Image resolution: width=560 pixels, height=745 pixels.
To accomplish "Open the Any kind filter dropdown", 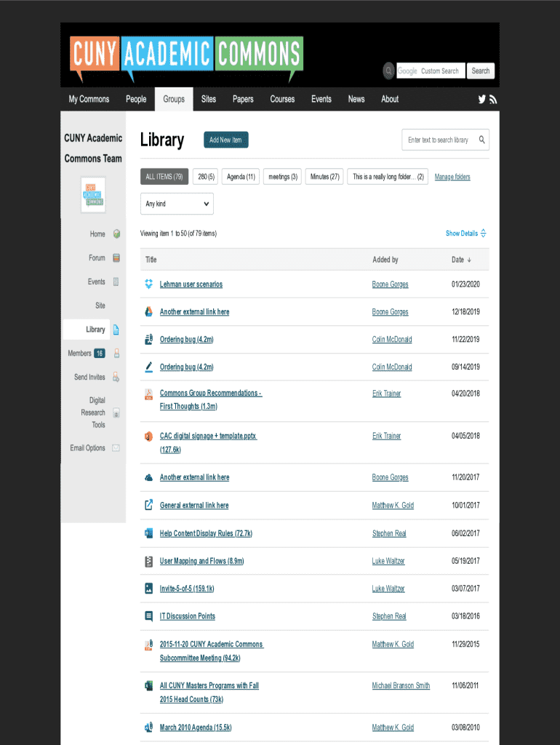I will tap(177, 204).
